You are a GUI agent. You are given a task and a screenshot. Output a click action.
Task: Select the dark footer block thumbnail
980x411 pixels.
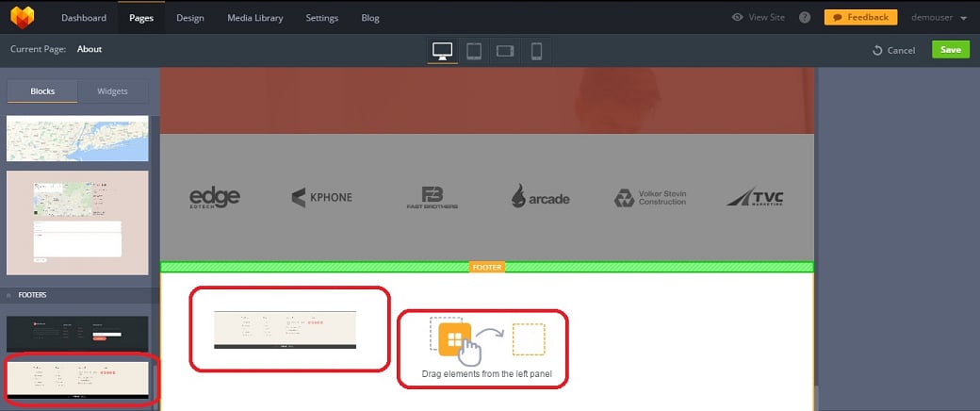click(x=77, y=334)
